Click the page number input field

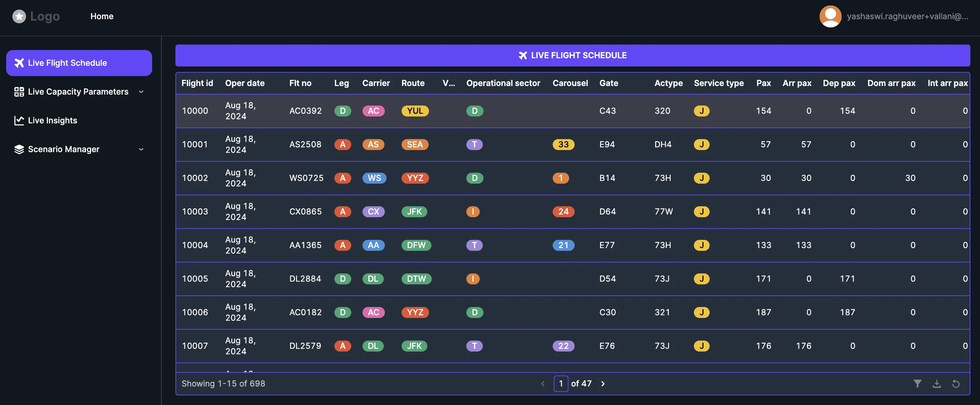(x=561, y=384)
